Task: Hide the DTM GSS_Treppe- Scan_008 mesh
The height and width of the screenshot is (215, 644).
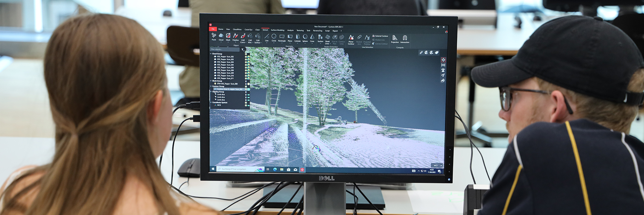Action: click(x=246, y=84)
